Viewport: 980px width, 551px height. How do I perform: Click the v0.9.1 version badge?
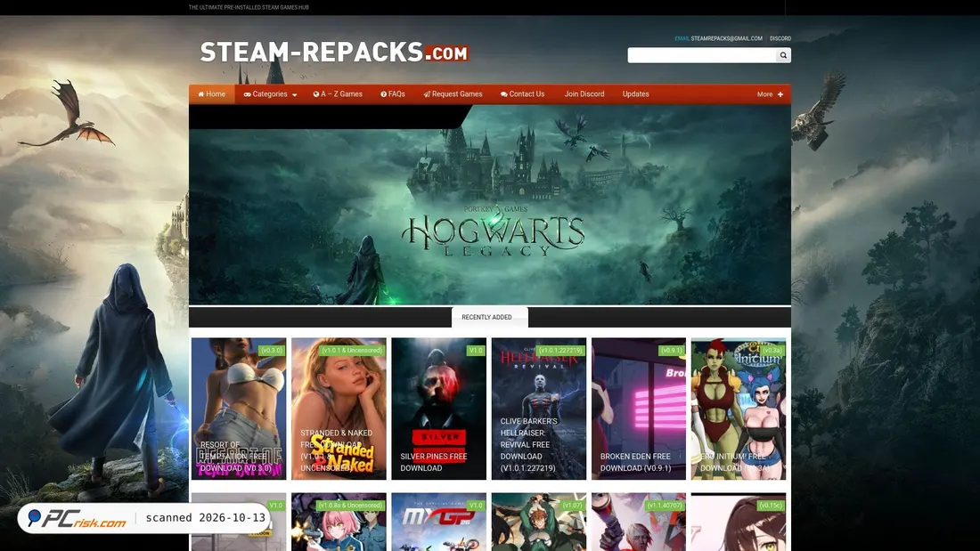[671, 351]
